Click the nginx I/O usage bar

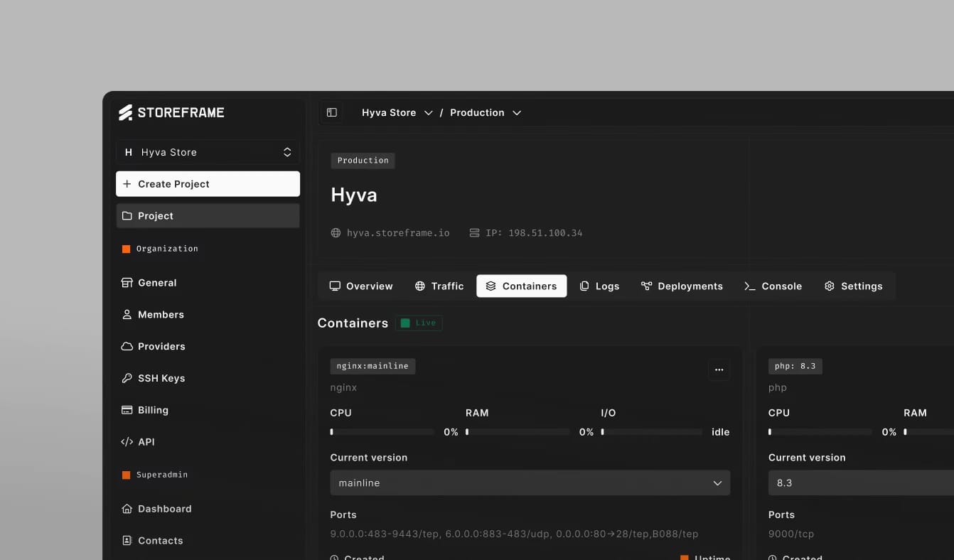652,432
